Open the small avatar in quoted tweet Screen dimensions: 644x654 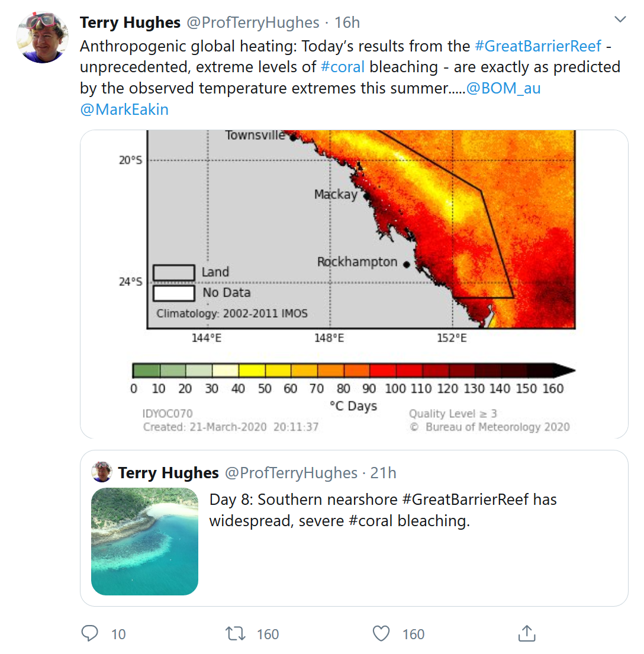(x=102, y=472)
